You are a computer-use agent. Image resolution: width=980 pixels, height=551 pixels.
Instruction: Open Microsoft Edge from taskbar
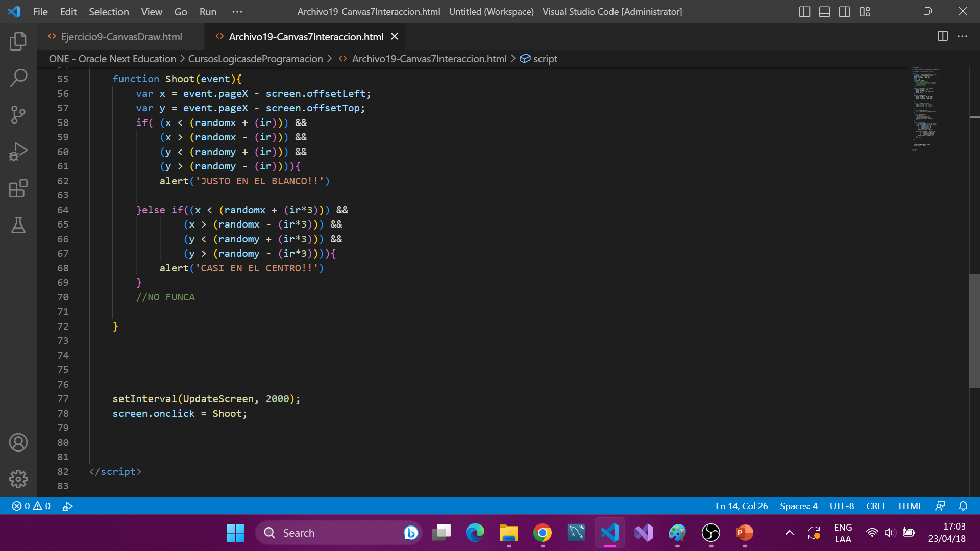click(x=475, y=533)
